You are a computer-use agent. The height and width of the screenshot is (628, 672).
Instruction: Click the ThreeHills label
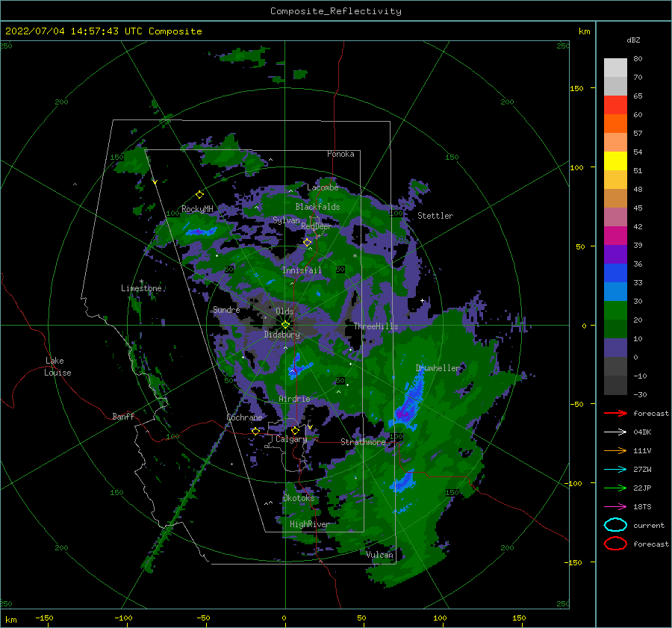point(376,326)
